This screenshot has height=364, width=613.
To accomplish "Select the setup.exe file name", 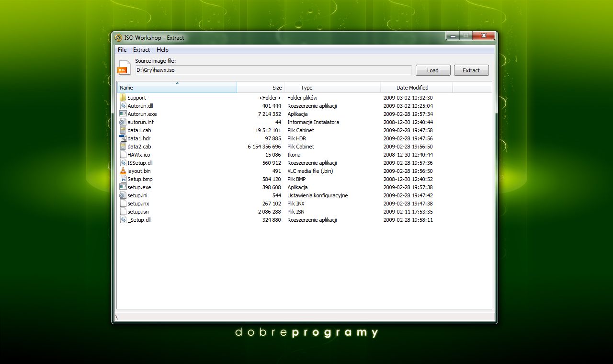I will pos(139,187).
